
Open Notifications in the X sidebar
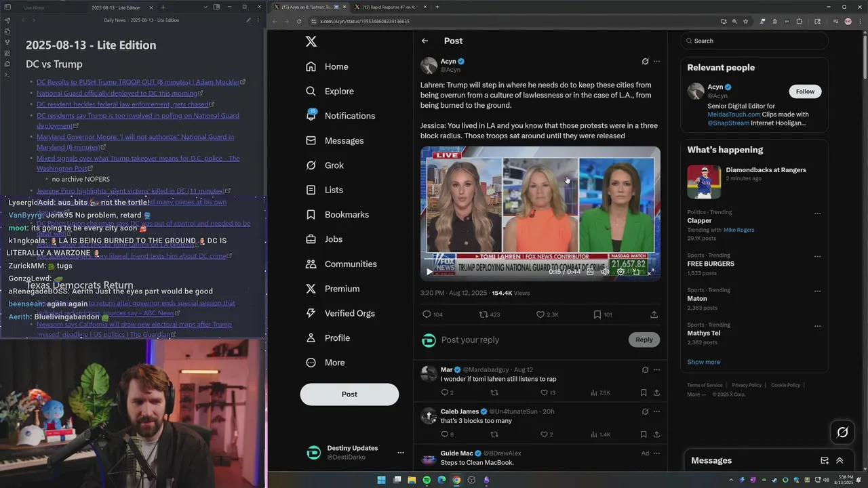340,116
